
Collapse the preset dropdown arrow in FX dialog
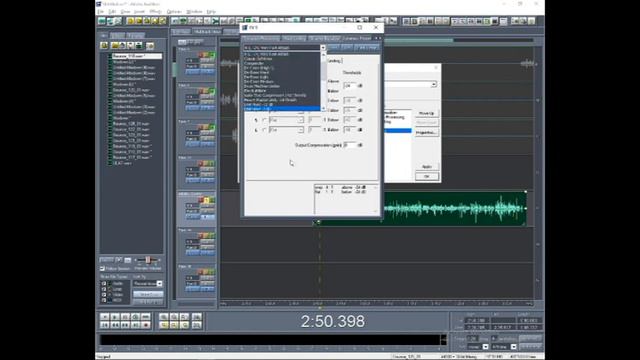323,48
